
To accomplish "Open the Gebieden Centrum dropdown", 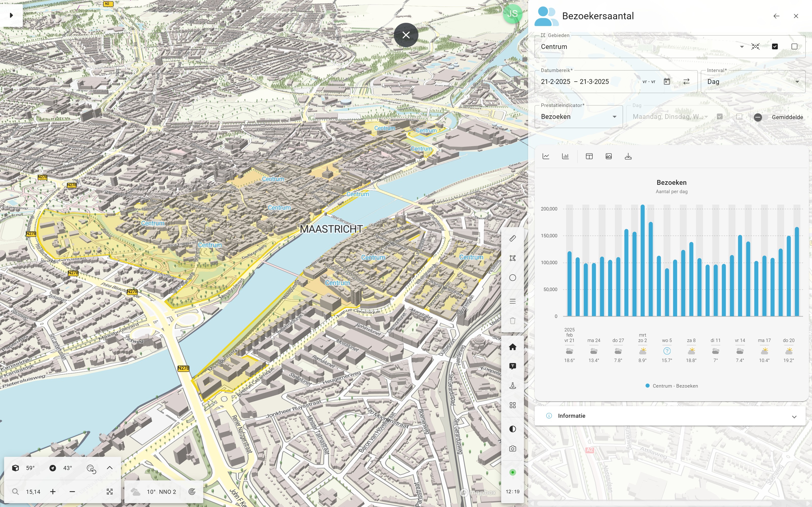I will (x=741, y=47).
